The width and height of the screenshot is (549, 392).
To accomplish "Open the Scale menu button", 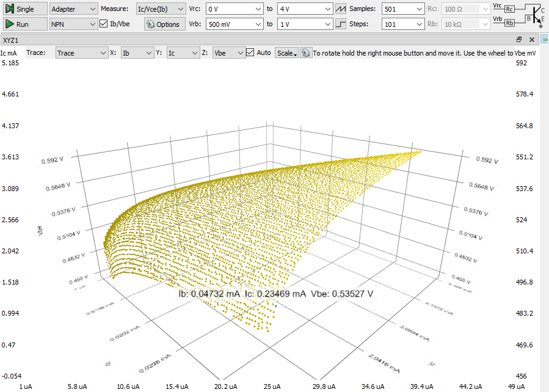I will coord(287,53).
